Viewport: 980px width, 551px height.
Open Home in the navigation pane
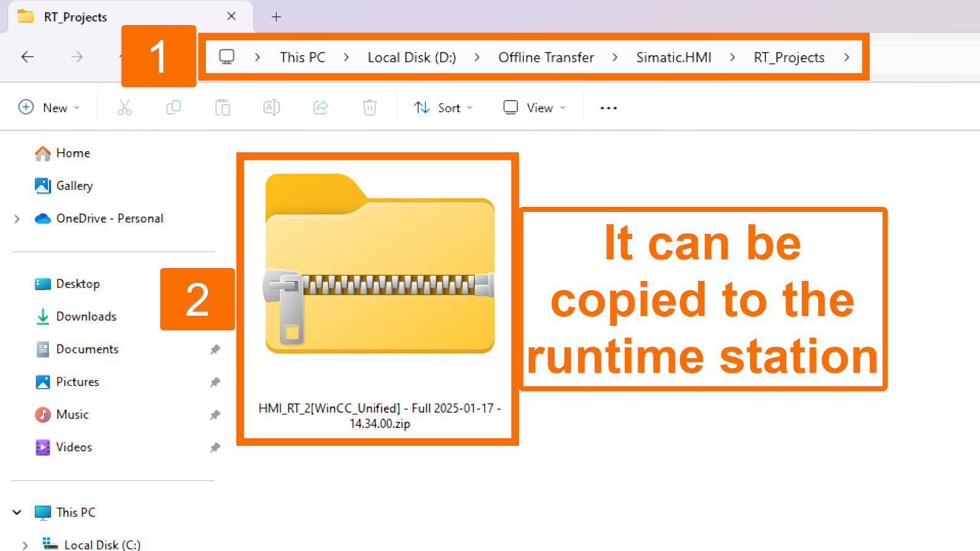click(73, 153)
